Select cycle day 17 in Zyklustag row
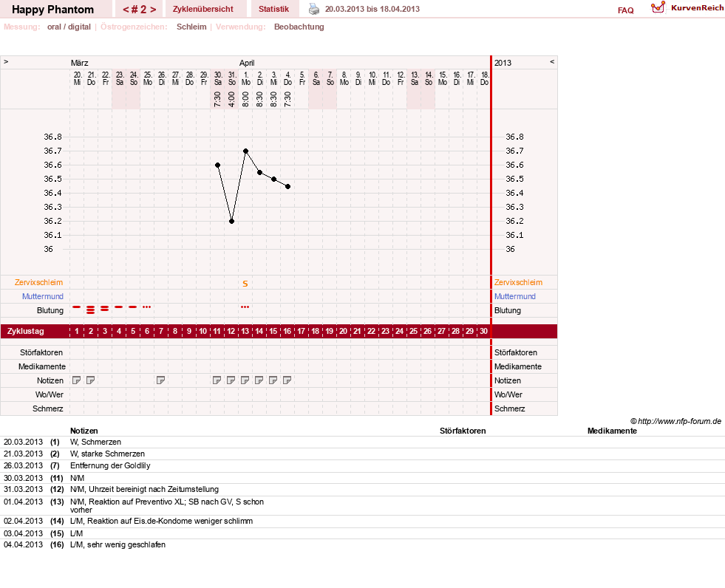This screenshot has height=588, width=725. [301, 331]
